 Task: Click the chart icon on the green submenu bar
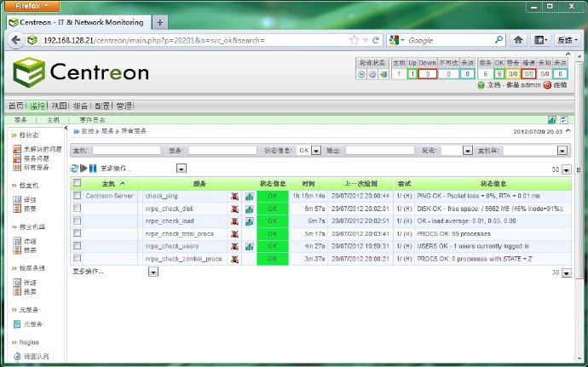(x=551, y=120)
